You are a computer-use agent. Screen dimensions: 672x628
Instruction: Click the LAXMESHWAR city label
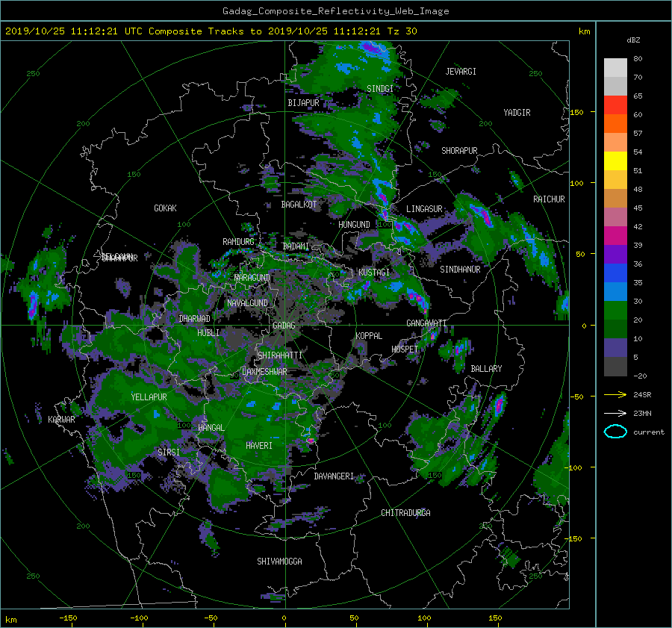(x=264, y=372)
